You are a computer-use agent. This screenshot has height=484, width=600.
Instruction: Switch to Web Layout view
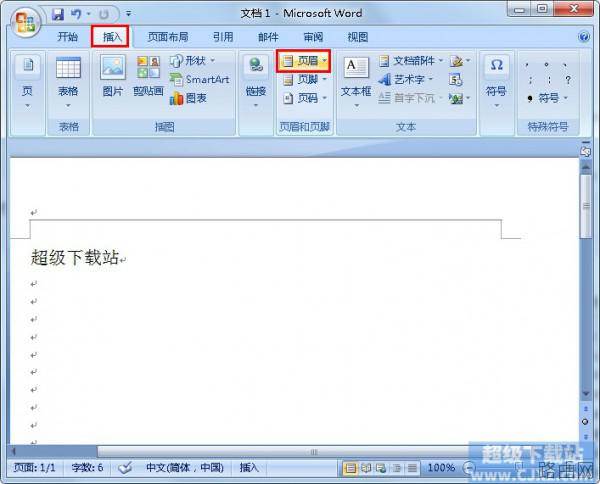click(x=381, y=468)
